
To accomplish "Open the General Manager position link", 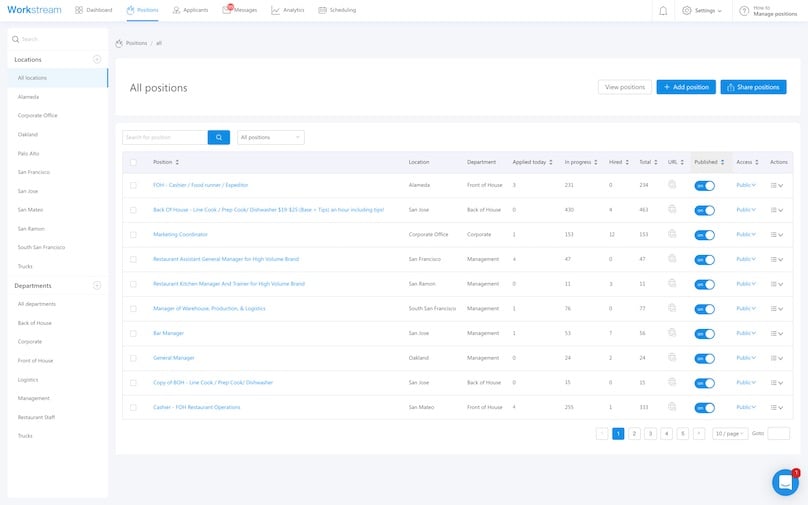I will click(173, 357).
